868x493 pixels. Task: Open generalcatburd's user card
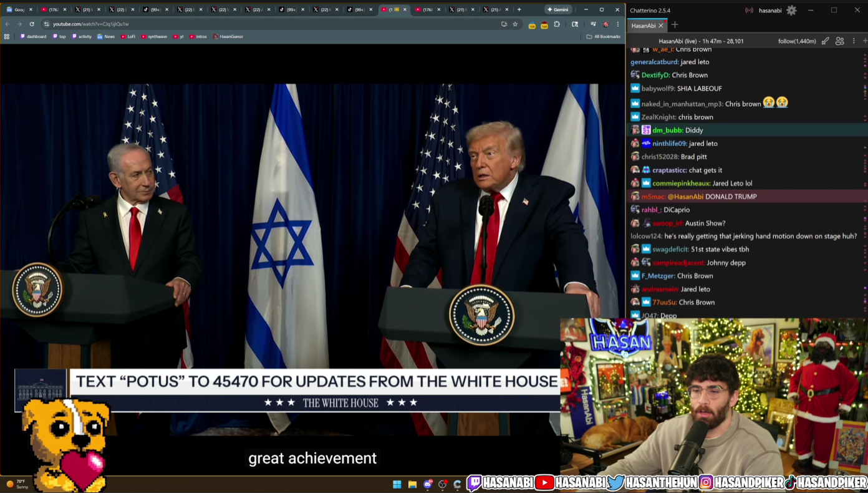pos(654,62)
